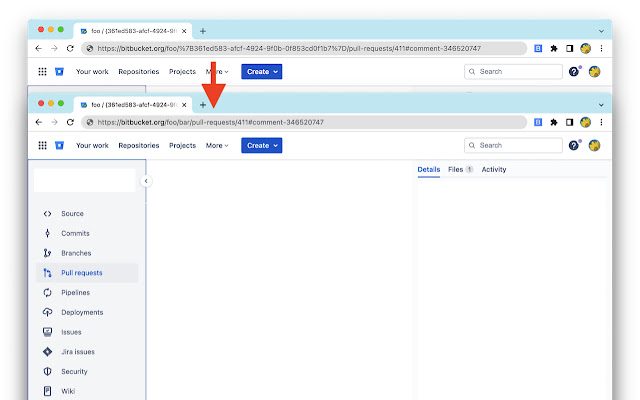Close the foo tab in the back window
640x400 pixels.
[x=184, y=31]
